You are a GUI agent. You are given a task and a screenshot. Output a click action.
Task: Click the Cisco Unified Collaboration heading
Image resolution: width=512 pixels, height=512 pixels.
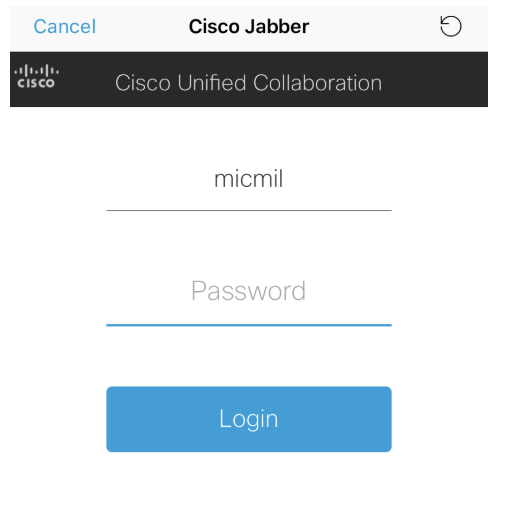coord(249,83)
